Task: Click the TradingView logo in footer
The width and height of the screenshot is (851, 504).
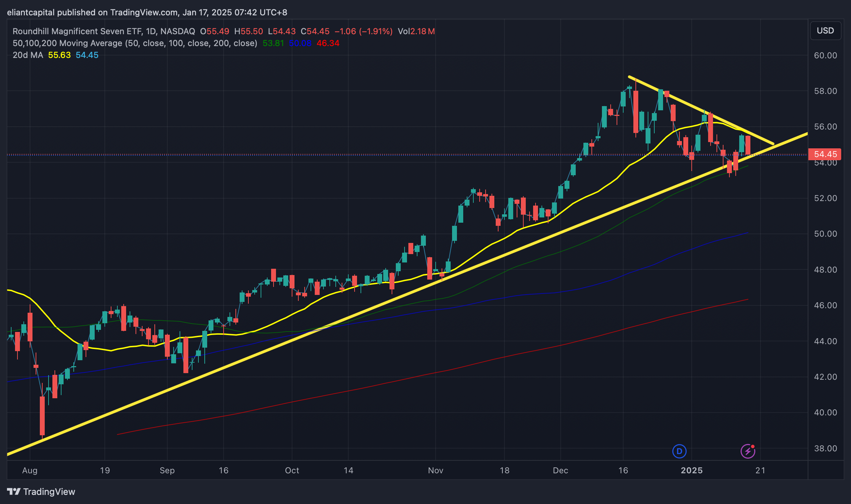Action: tap(41, 491)
